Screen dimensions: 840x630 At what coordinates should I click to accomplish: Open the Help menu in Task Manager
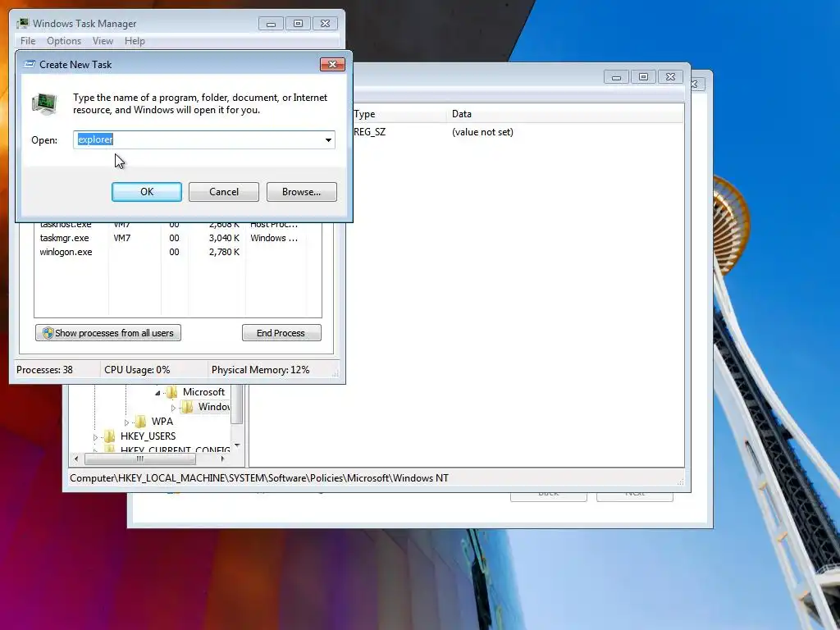(135, 41)
